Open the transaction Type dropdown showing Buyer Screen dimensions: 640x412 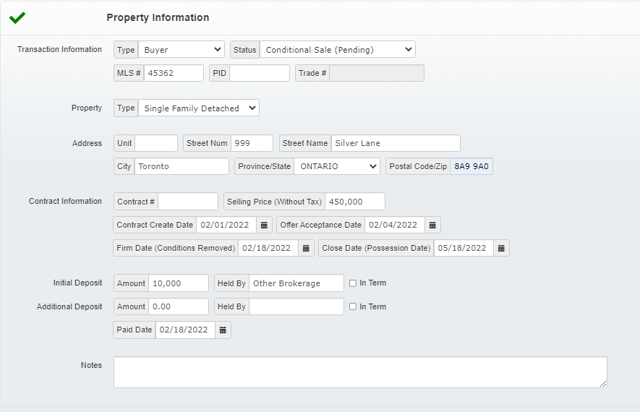tap(181, 49)
